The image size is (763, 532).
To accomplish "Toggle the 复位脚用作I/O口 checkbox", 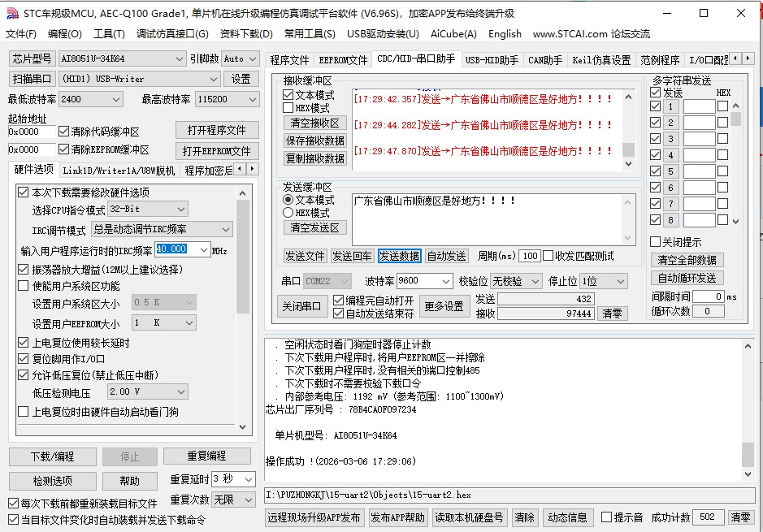I will pyautogui.click(x=21, y=360).
